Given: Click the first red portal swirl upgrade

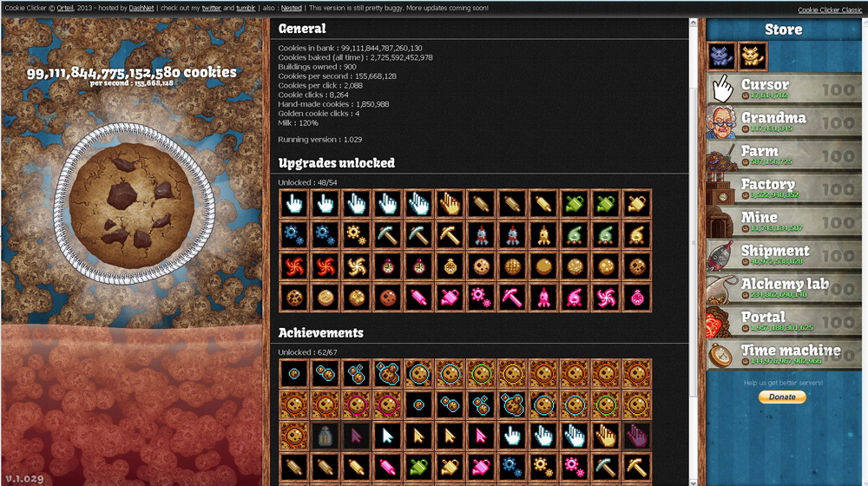Looking at the screenshot, I should [x=294, y=266].
